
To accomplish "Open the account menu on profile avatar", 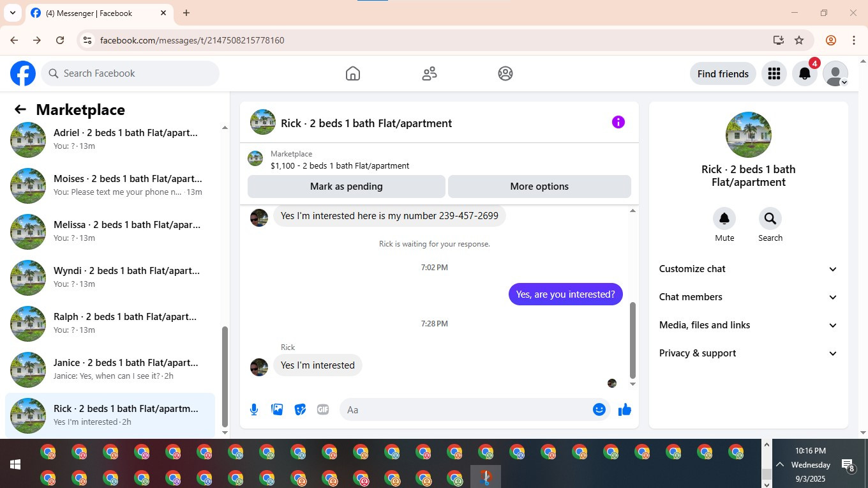I will coord(835,73).
